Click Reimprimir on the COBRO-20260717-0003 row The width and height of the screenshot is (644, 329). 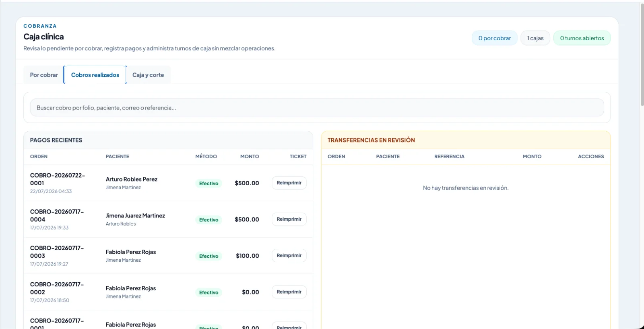pos(289,255)
